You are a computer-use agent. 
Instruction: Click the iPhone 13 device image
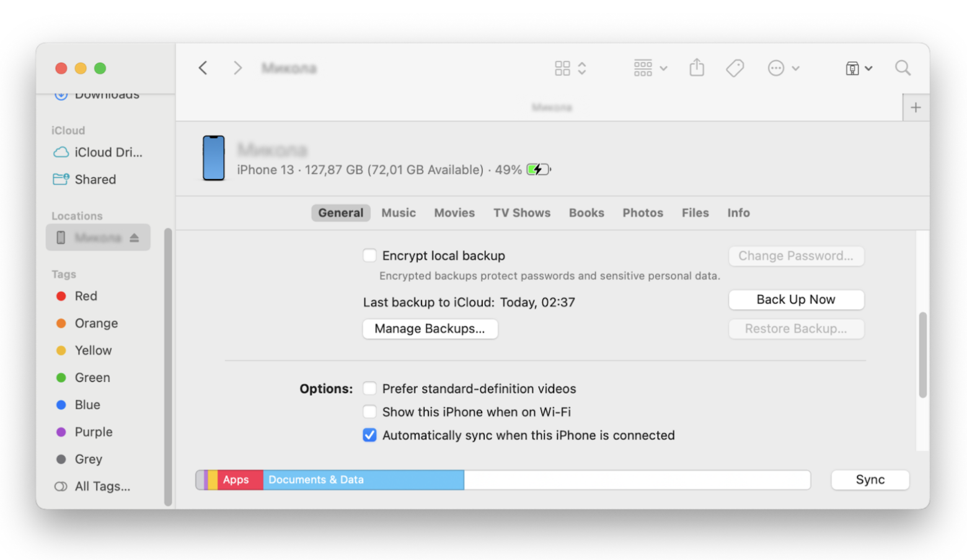tap(214, 158)
